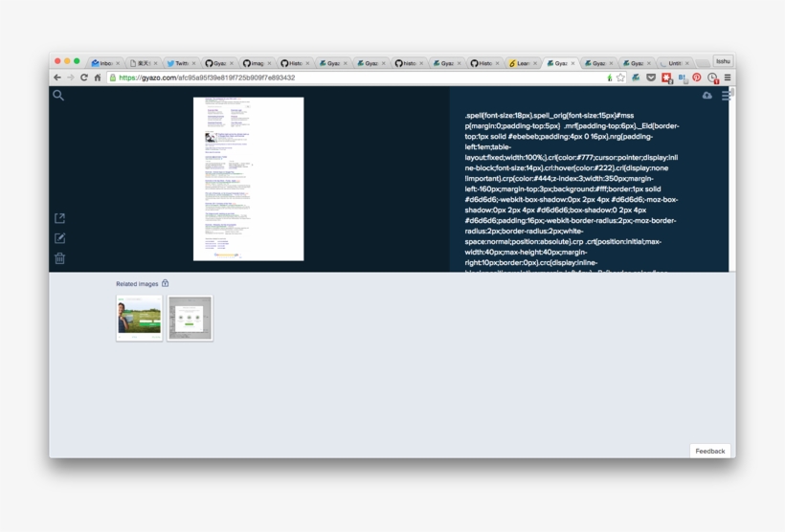Open the second related image thumbnail

tap(191, 319)
